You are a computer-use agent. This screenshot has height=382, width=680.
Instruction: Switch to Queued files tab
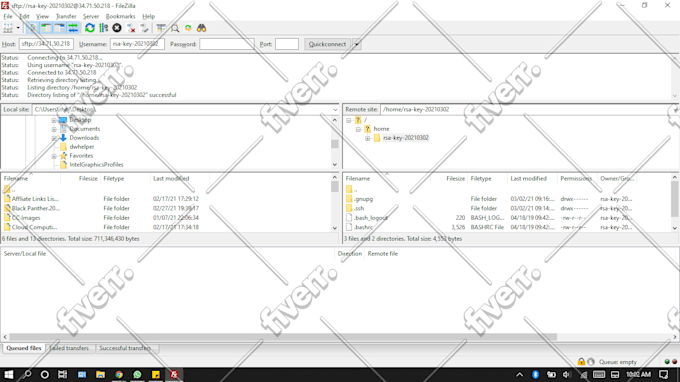24,348
